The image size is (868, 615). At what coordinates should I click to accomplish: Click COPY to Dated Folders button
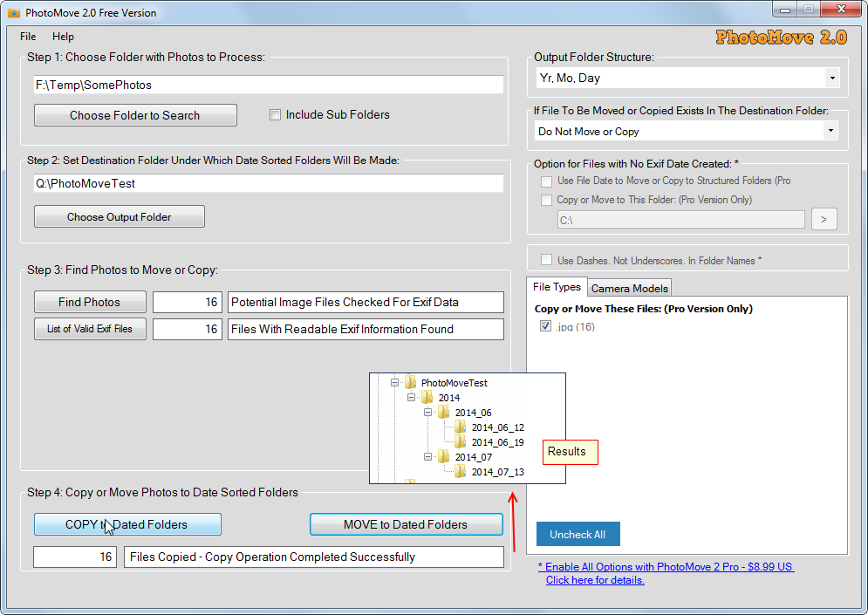click(128, 524)
